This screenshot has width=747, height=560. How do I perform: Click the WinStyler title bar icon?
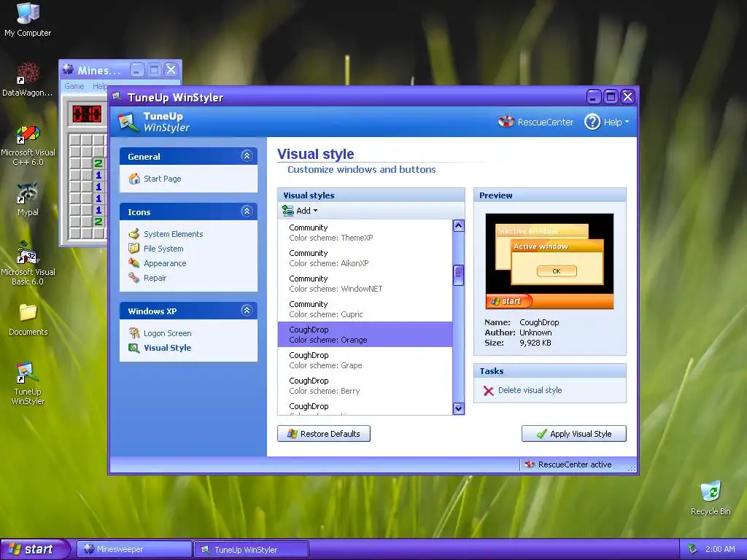(117, 97)
